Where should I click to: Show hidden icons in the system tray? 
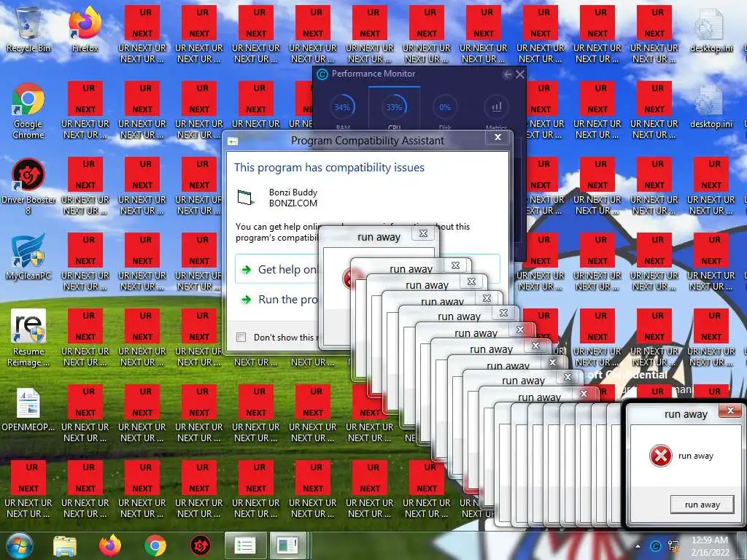638,546
